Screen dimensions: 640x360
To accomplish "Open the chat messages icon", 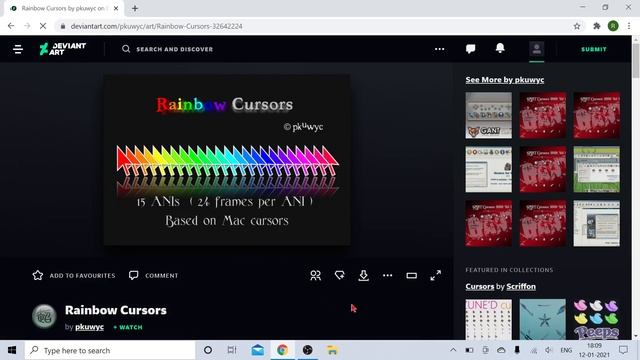I will pyautogui.click(x=470, y=49).
